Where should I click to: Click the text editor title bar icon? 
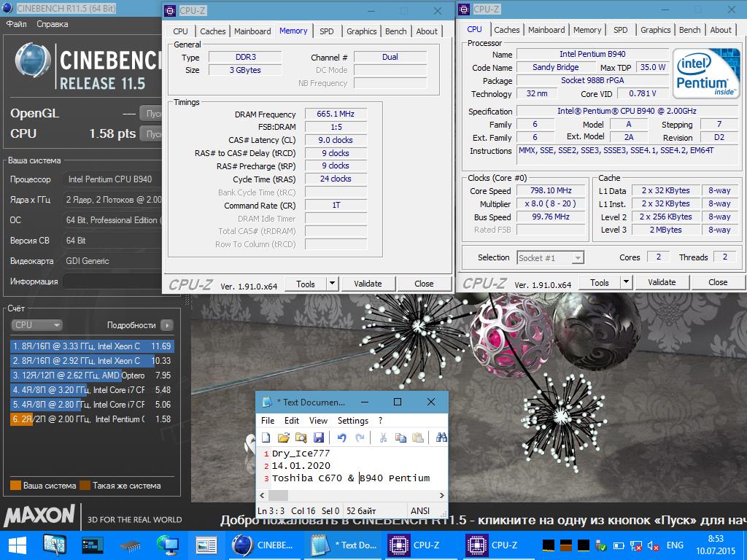[x=267, y=402]
